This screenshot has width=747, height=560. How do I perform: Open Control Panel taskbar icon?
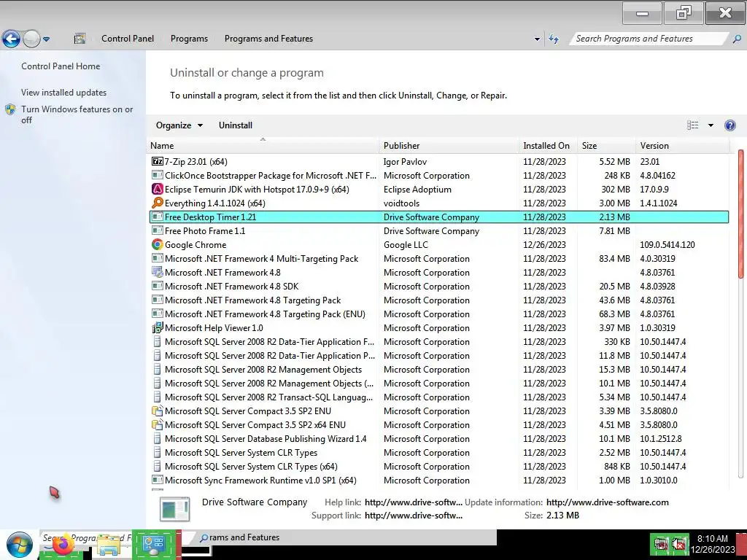click(x=154, y=544)
